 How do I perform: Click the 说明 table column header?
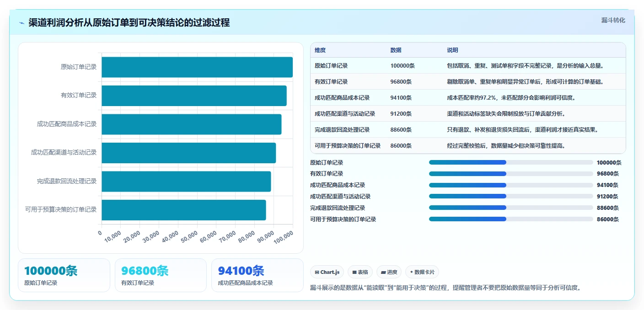point(452,50)
